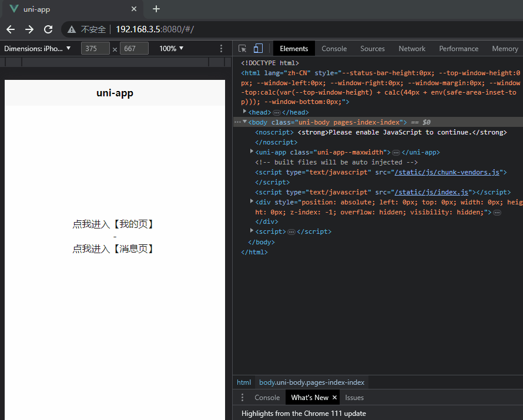The image size is (523, 420).
Task: Switch to the Issues drawer tab
Action: (x=354, y=398)
